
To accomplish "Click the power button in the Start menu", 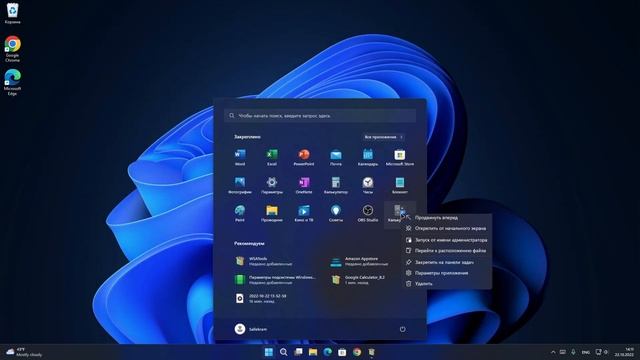I will tap(402, 329).
